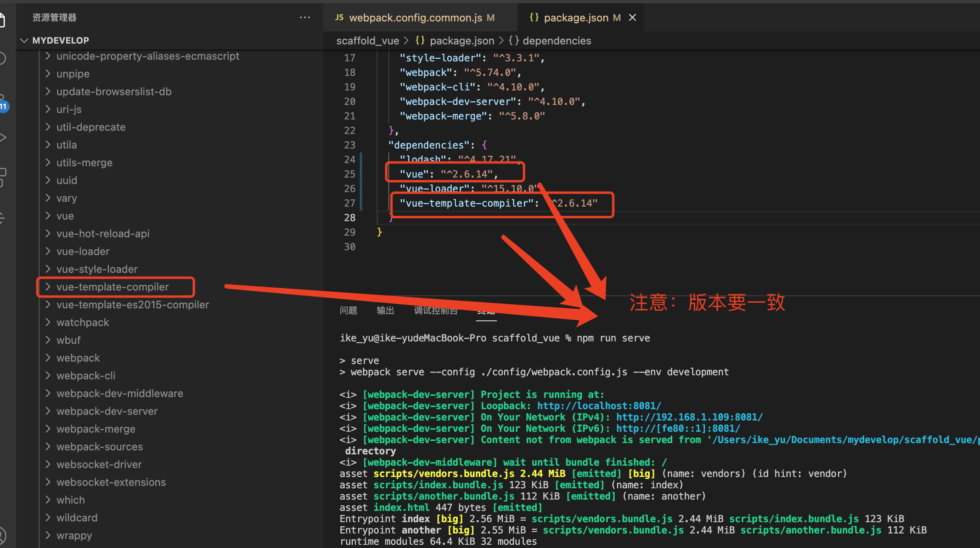Open the Accounts icon at bottom
980x548 pixels.
point(2,535)
